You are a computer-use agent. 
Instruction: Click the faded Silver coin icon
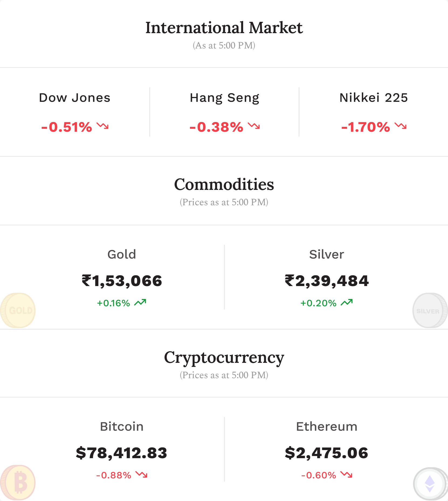tap(430, 310)
